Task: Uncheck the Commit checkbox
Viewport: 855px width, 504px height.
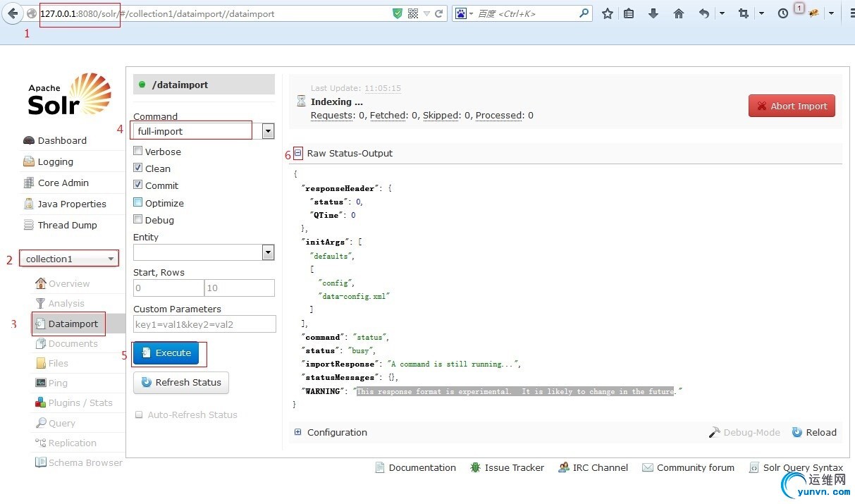Action: [138, 185]
